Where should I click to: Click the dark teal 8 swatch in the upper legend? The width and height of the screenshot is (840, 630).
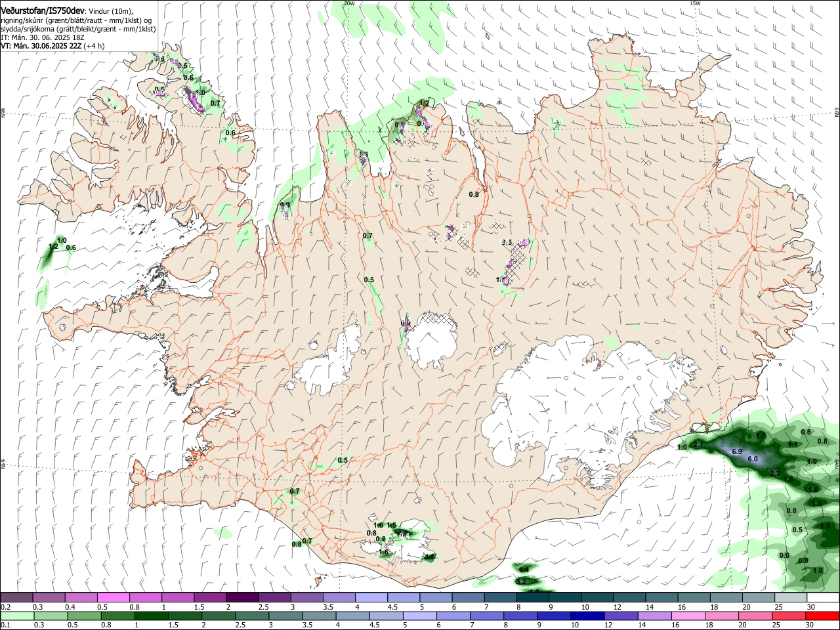(532, 597)
